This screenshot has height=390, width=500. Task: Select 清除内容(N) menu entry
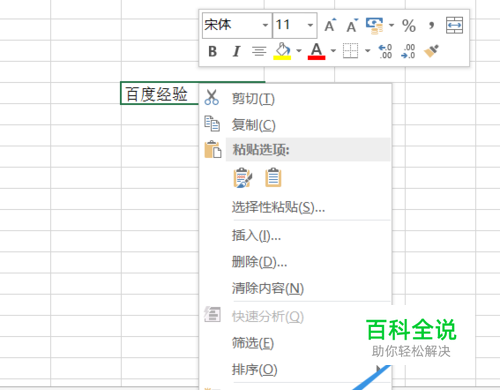tap(295, 288)
